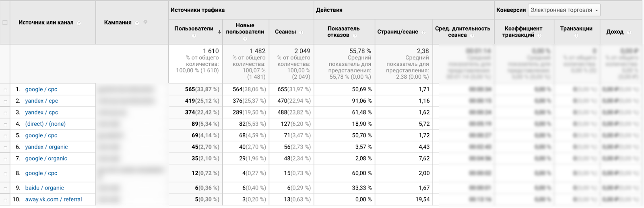Toggle the select-all rows checkbox
This screenshot has height=208, width=644.
(x=5, y=22)
